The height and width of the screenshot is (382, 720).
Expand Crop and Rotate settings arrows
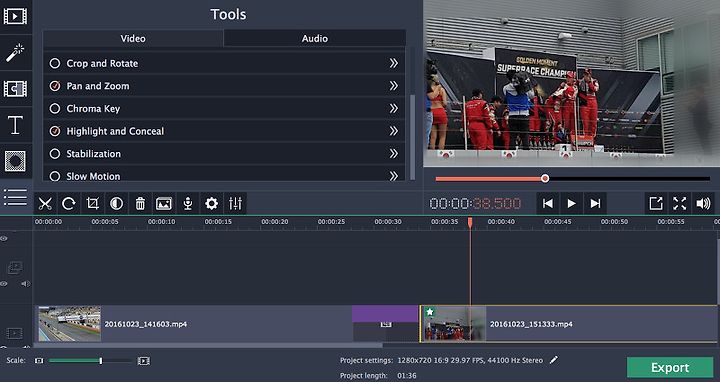coord(394,63)
